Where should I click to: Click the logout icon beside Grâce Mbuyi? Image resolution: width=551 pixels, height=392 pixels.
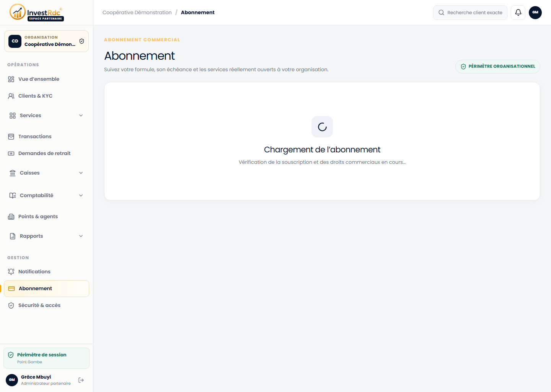[x=81, y=380]
